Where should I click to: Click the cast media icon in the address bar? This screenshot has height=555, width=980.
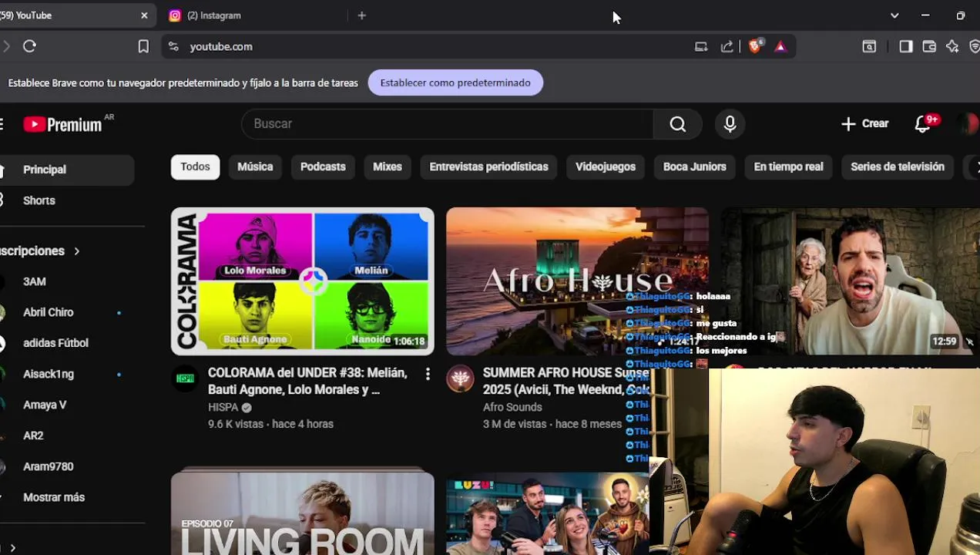pos(701,46)
